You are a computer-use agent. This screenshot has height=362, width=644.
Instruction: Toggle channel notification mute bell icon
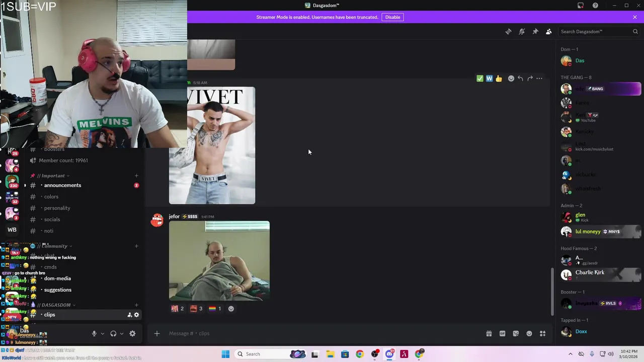coord(522,31)
